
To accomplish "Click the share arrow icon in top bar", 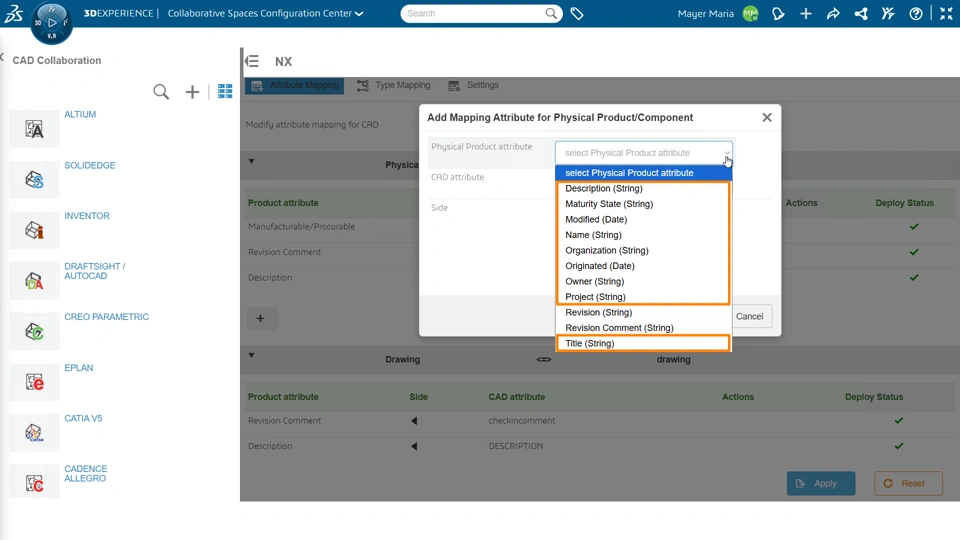I will [833, 14].
